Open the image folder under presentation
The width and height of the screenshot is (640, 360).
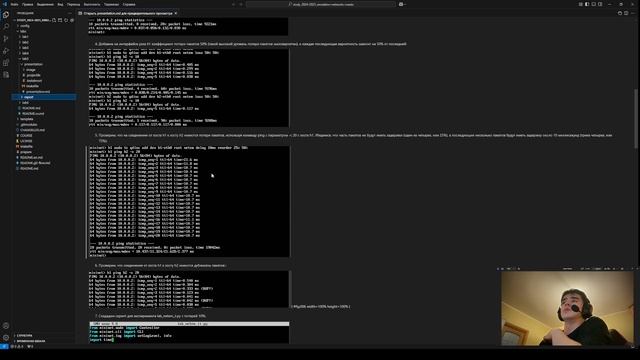click(31, 70)
